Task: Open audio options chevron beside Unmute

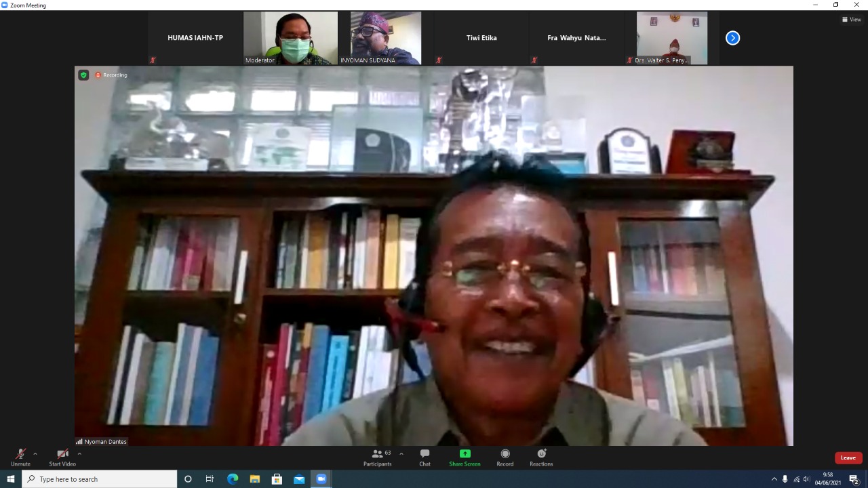Action: [35, 455]
